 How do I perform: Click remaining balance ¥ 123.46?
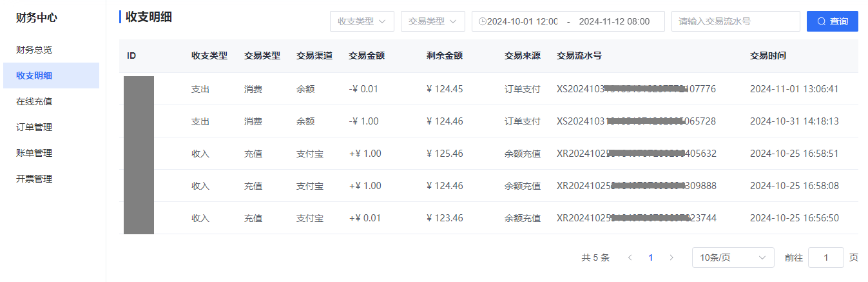coord(445,218)
